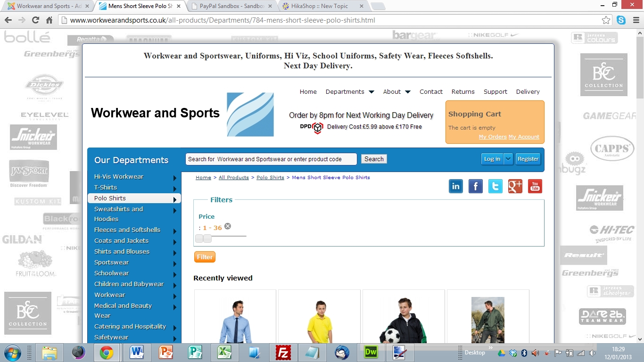644x362 pixels.
Task: Expand the Hi-Vis Workwear submenu arrow
Action: point(175,177)
